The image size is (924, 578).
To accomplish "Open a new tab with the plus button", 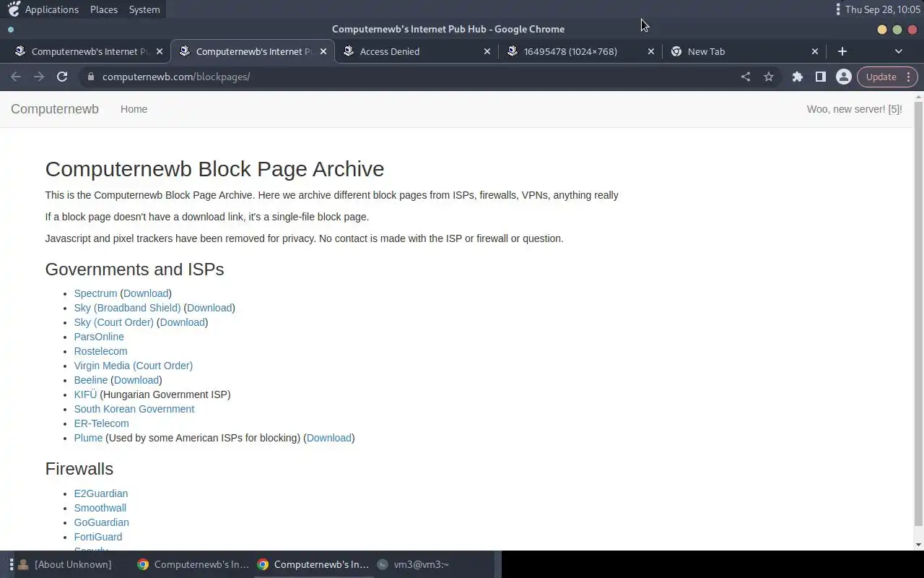I will pyautogui.click(x=842, y=51).
